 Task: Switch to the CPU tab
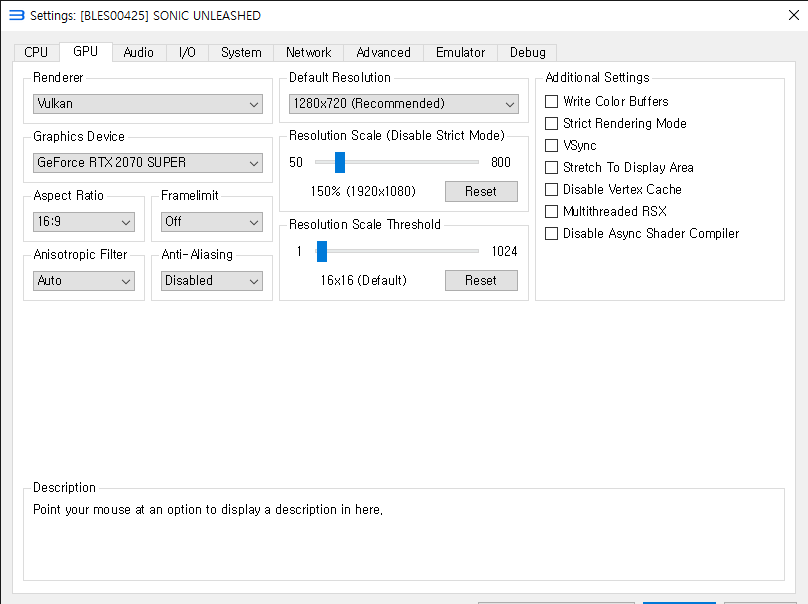click(36, 52)
